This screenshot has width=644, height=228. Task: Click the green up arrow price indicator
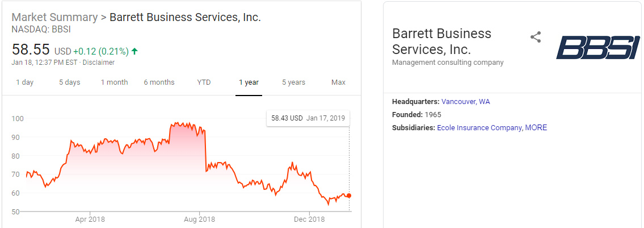[134, 51]
